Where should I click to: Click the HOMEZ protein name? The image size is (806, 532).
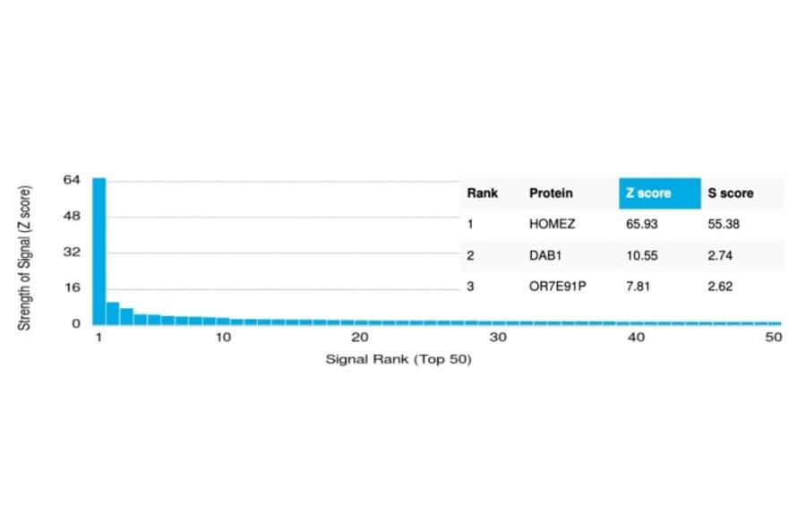point(553,224)
